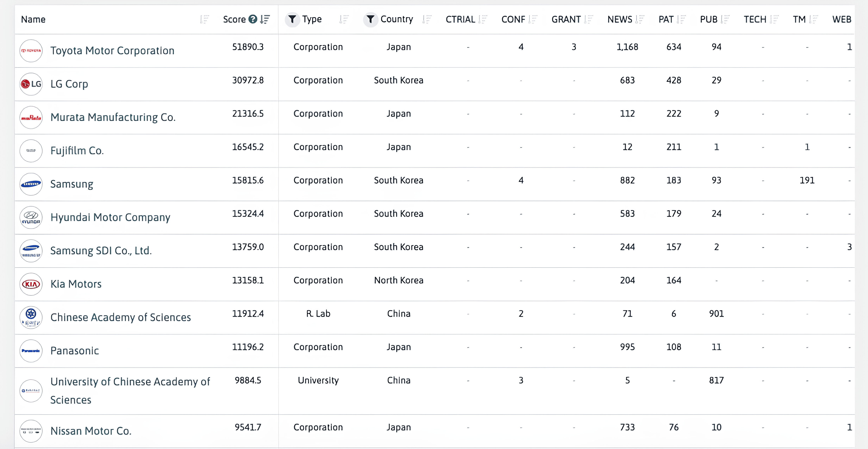Click the LG Corp logo thumbnail
Image resolution: width=868 pixels, height=449 pixels.
[31, 84]
